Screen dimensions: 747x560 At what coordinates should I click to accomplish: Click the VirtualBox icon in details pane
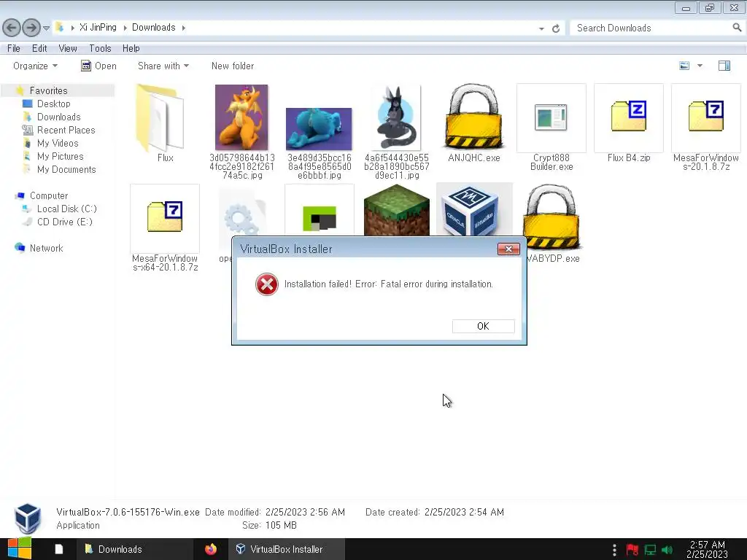point(27,518)
